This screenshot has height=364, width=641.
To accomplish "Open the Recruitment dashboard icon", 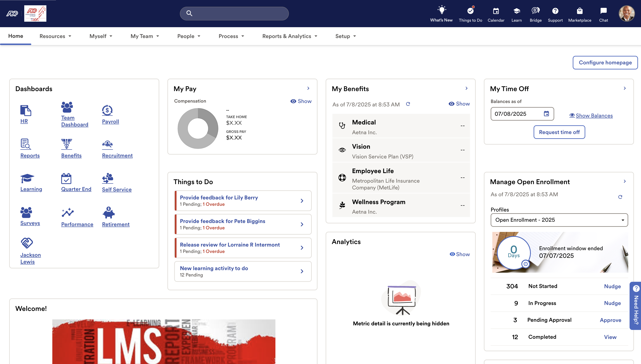I will 107,144.
